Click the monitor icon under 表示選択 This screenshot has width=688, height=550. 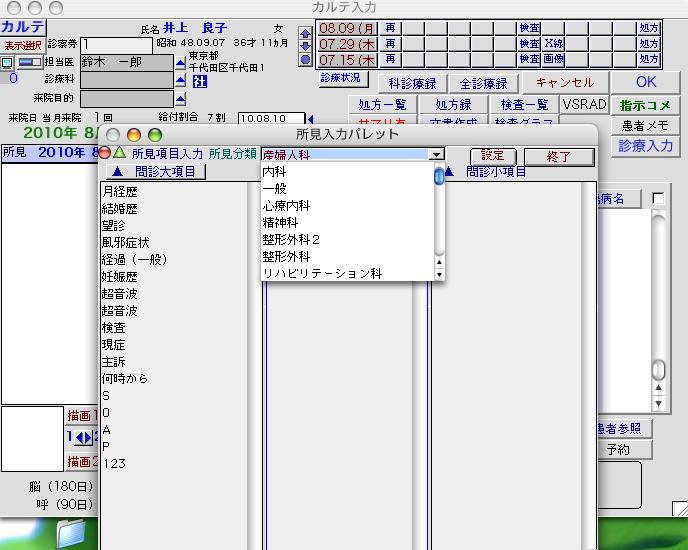(7, 64)
